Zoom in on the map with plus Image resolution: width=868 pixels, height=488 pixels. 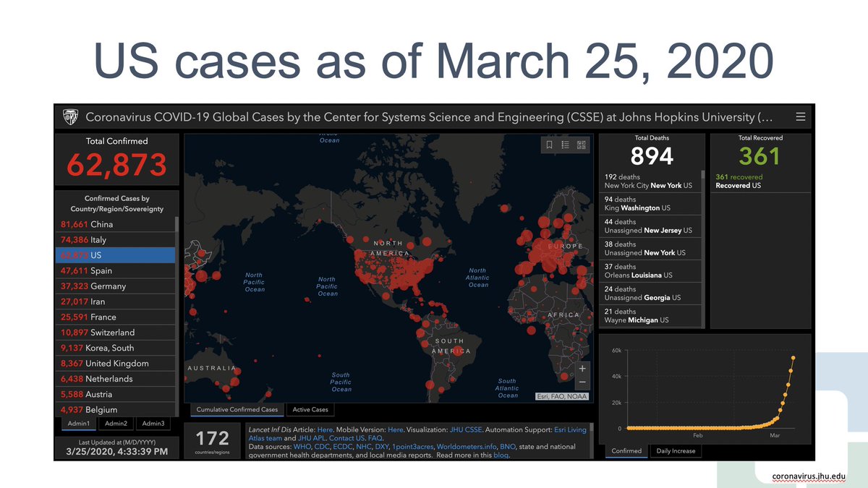point(582,368)
